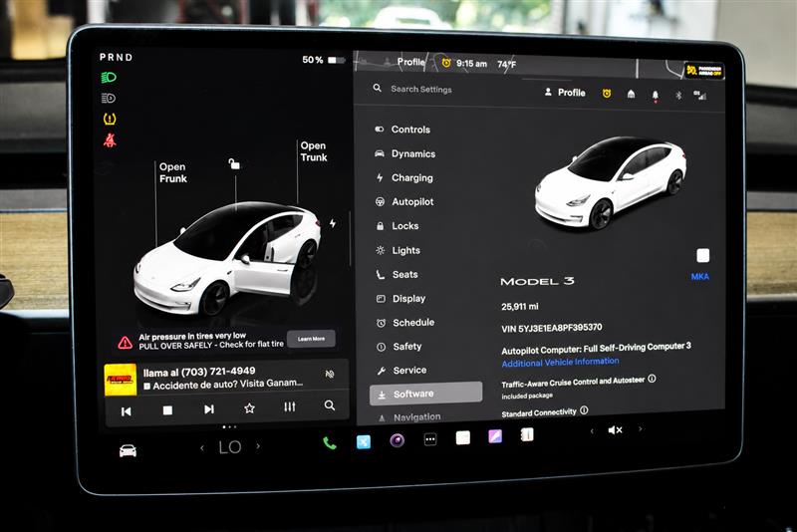Open the owner's manual book icon
The width and height of the screenshot is (797, 532).
click(527, 435)
